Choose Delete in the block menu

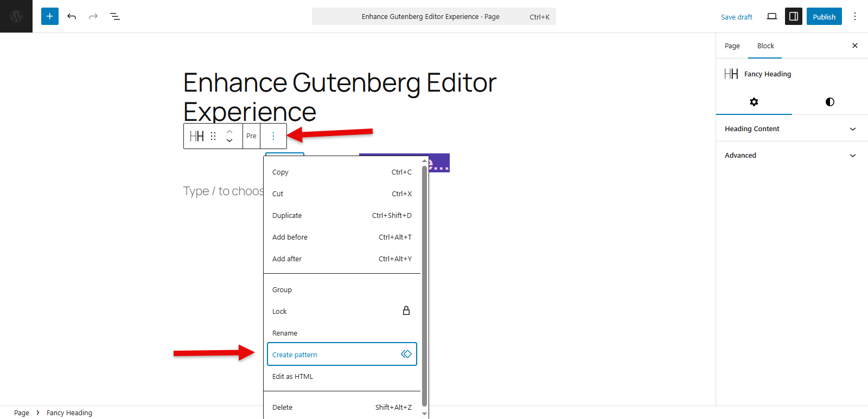pyautogui.click(x=342, y=407)
